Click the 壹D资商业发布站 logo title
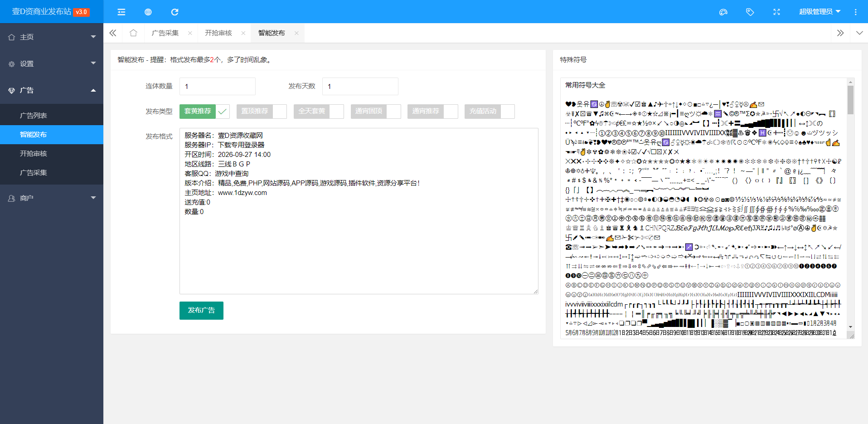 pos(42,11)
